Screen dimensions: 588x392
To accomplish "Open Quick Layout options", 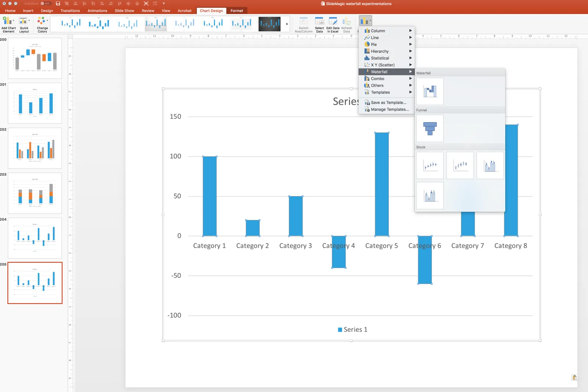I will point(24,25).
